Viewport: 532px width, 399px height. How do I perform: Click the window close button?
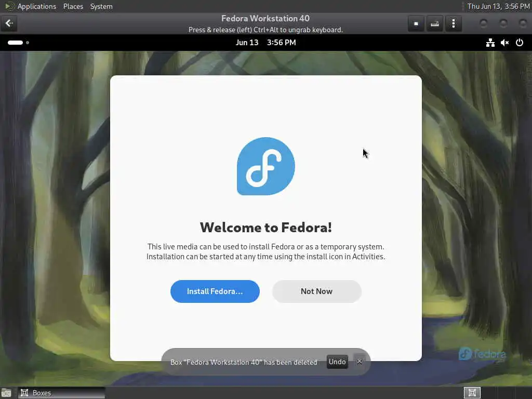[x=523, y=23]
